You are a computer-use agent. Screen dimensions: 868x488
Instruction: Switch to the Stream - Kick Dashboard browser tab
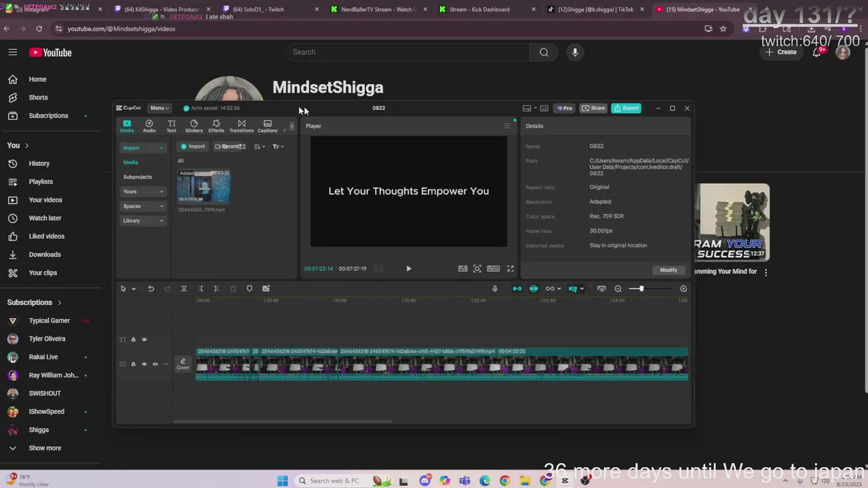pyautogui.click(x=486, y=9)
